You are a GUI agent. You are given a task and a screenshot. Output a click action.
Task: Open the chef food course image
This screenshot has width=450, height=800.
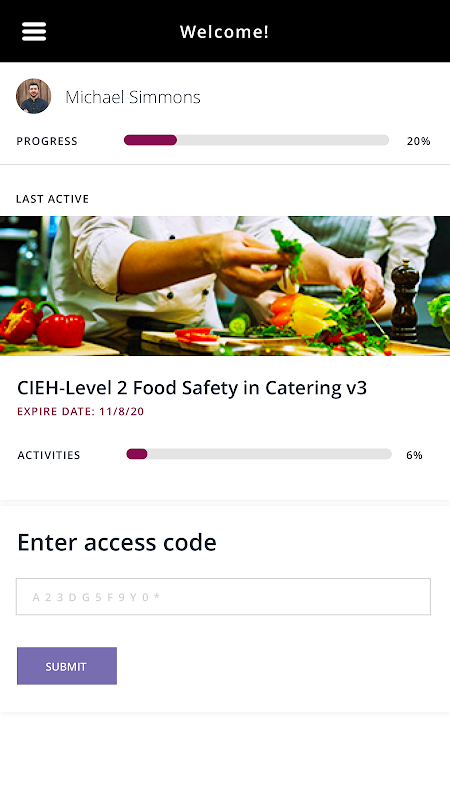click(225, 286)
